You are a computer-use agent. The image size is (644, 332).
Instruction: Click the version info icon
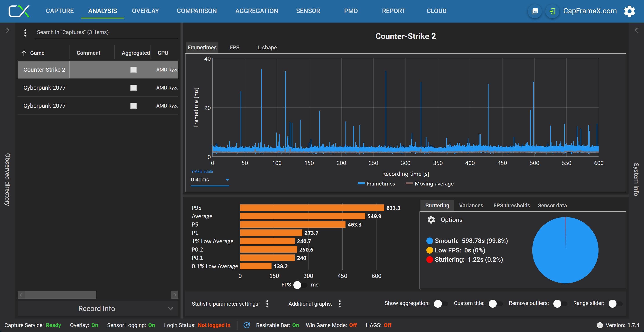[x=600, y=325]
